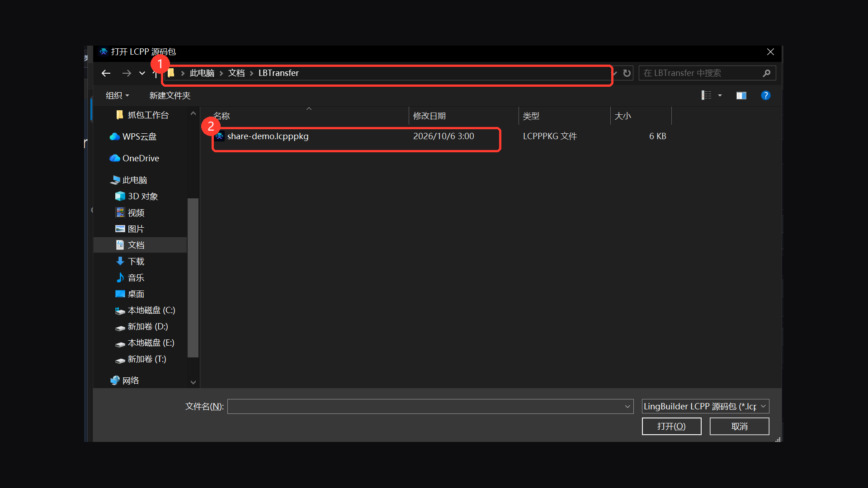The width and height of the screenshot is (868, 488).
Task: Click the view layout icon
Action: coord(706,95)
